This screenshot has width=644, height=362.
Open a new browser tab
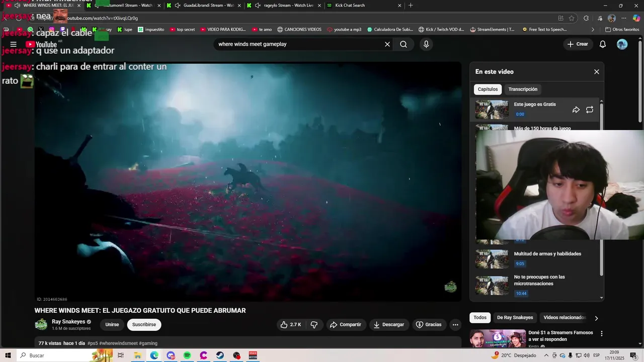pos(411,6)
